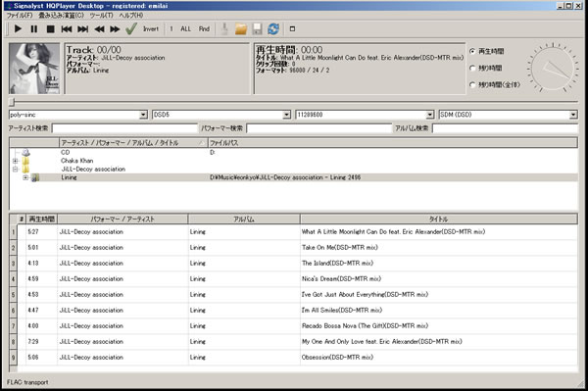The height and width of the screenshot is (391, 588).
Task: Refresh the library with the blue arrows icon
Action: tap(273, 28)
